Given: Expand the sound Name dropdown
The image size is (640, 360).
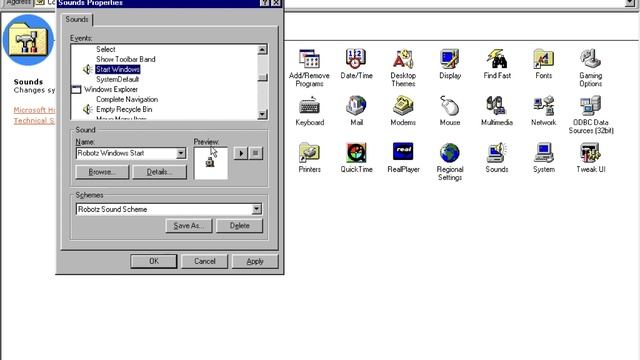Looking at the screenshot, I should pos(181,153).
